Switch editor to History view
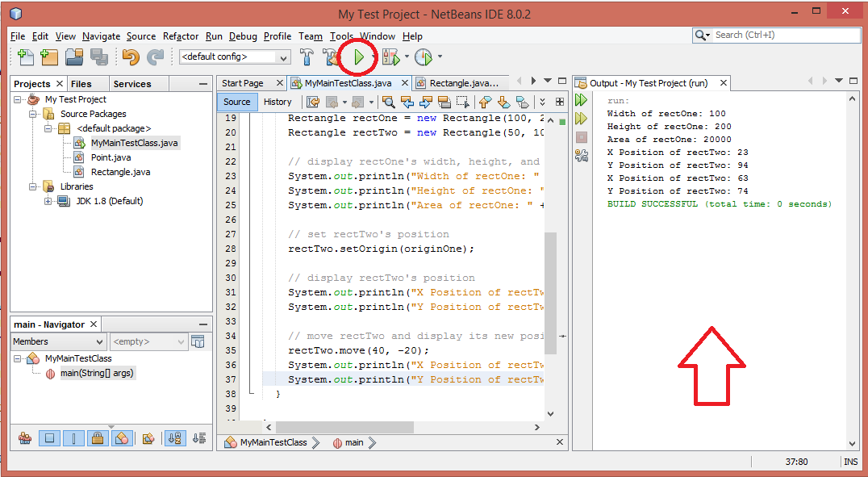 (x=278, y=102)
